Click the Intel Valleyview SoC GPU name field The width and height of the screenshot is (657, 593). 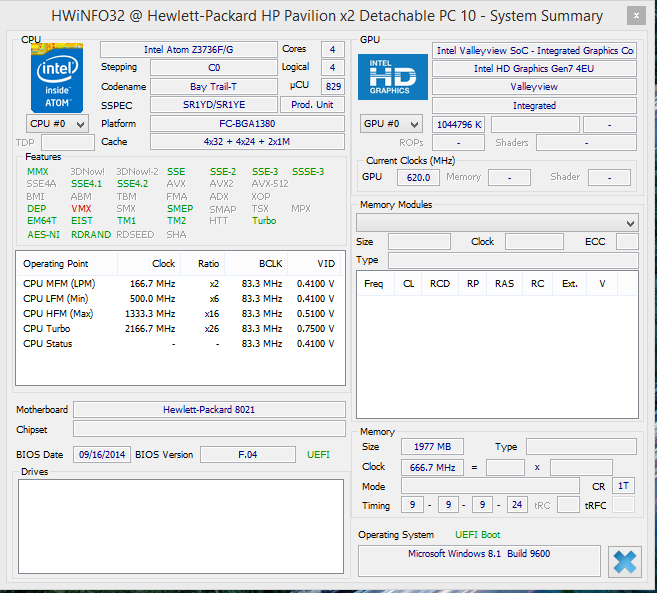click(534, 51)
